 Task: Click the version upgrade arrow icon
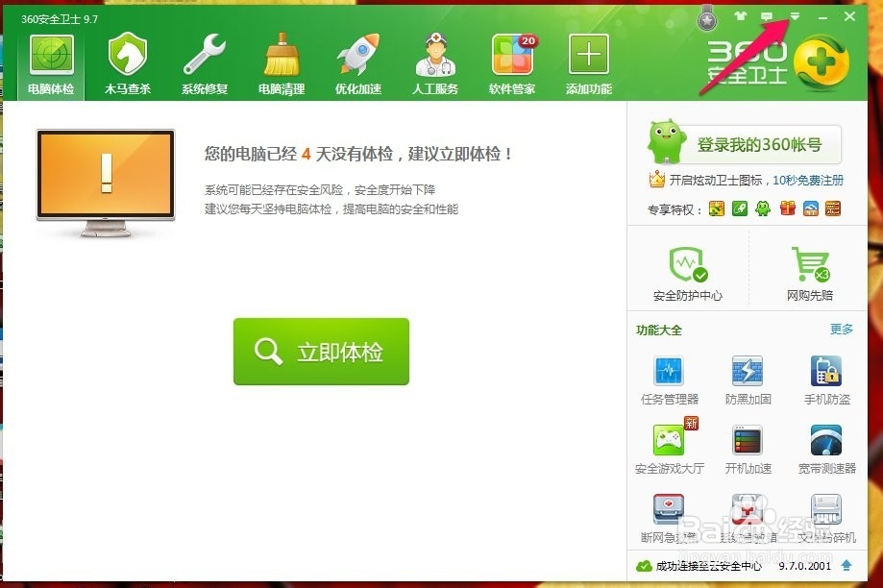846,566
